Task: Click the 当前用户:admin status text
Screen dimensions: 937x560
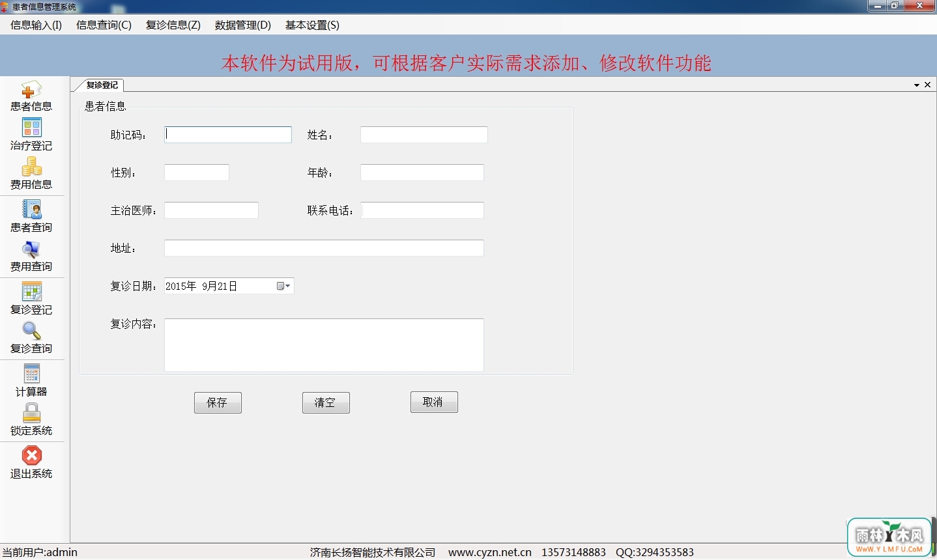Action: click(40, 552)
